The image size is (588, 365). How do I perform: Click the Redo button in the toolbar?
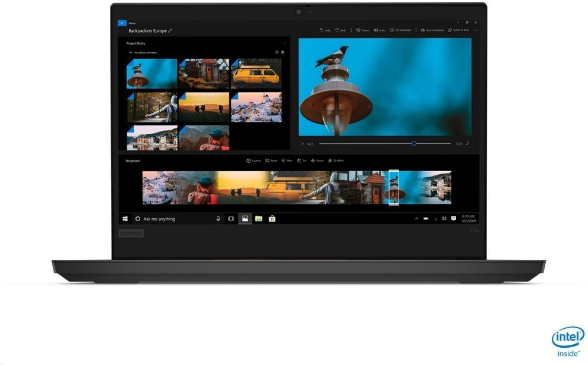[340, 30]
